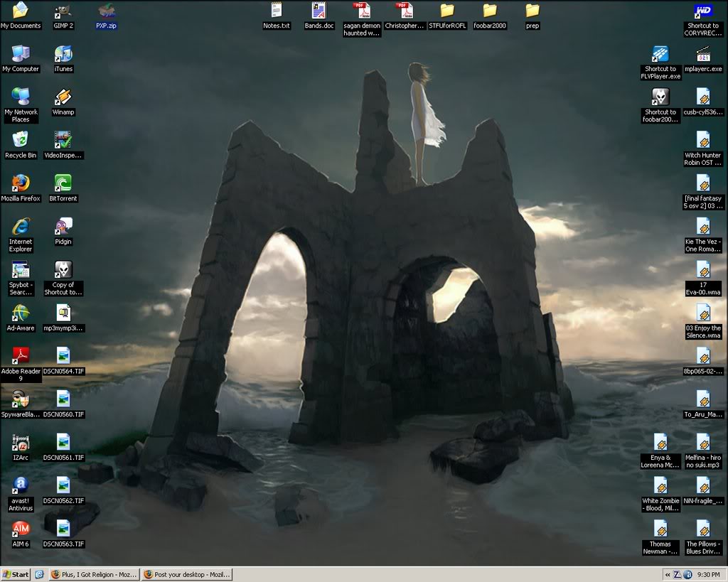Screen dimensions: 728x582
Task: Open the Windows Start menu
Action: pyautogui.click(x=16, y=575)
